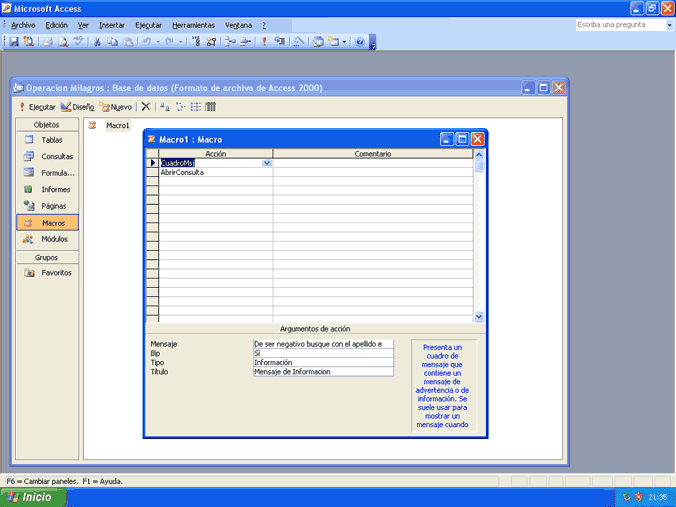Open Microsoft Access Help question icon
The width and height of the screenshot is (676, 507).
(360, 42)
